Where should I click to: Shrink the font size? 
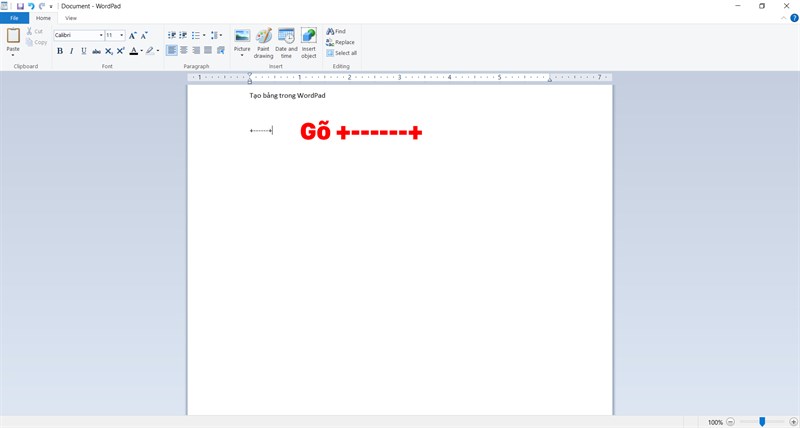144,35
